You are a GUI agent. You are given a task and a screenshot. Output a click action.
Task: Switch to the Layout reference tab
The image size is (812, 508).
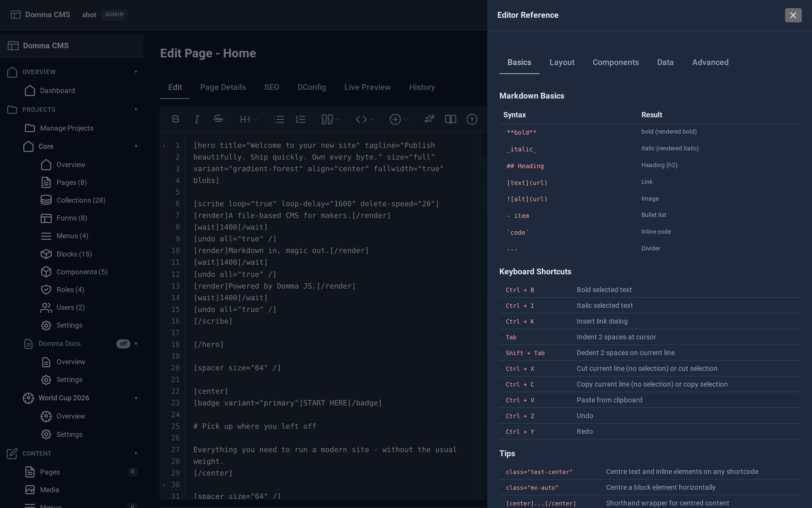tap(562, 62)
